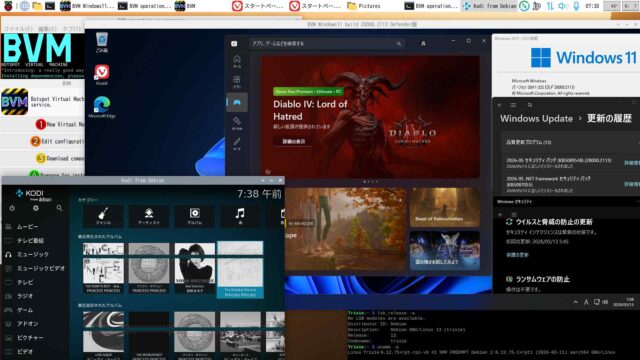This screenshot has height=360, width=640.
Task: Select ピクチャー in Kodi sidebar
Action: (30, 338)
